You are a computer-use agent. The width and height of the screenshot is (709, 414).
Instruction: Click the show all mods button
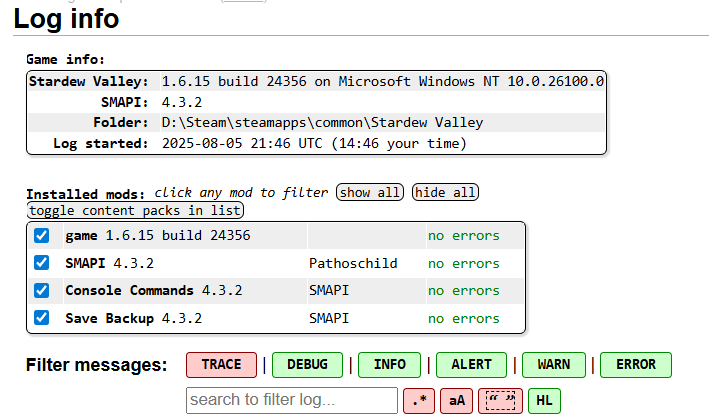pos(370,193)
